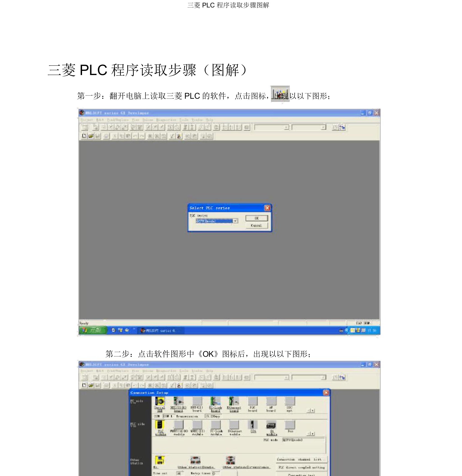Click New project icon in step-one screenshot toolbar

tap(84, 136)
